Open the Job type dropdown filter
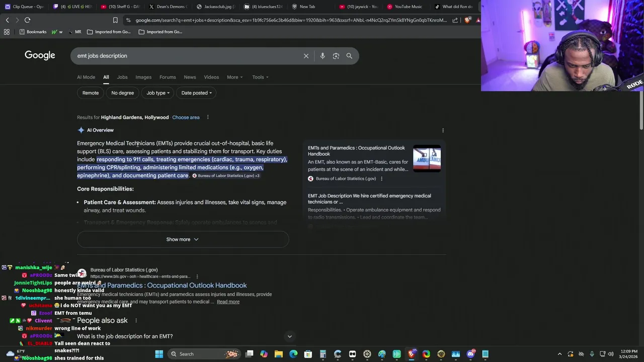 click(x=157, y=93)
